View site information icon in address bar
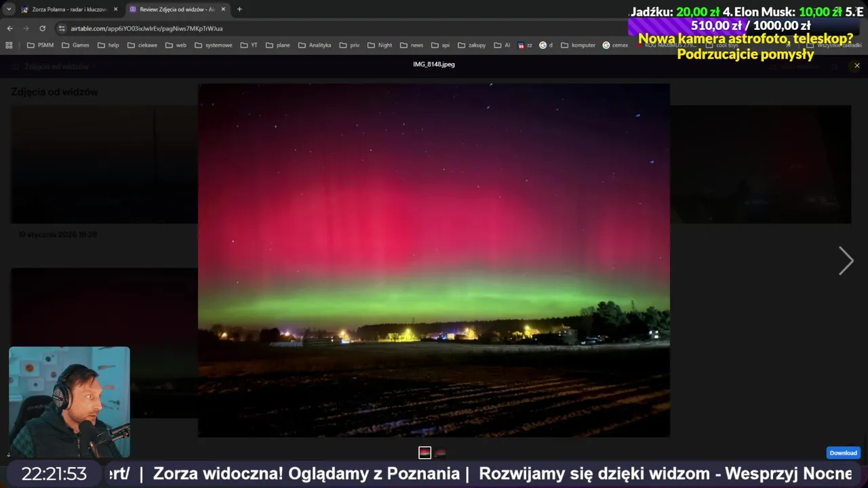Viewport: 868px width, 488px height. click(x=62, y=28)
